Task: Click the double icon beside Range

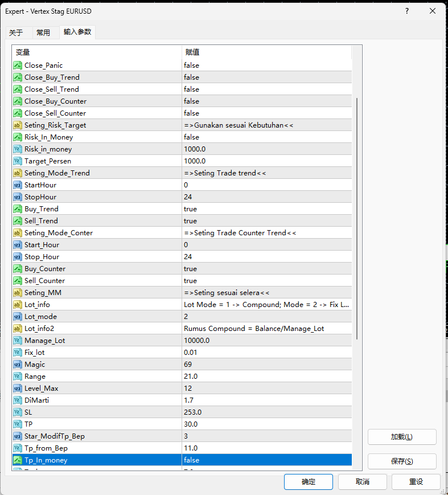Action: (x=18, y=377)
